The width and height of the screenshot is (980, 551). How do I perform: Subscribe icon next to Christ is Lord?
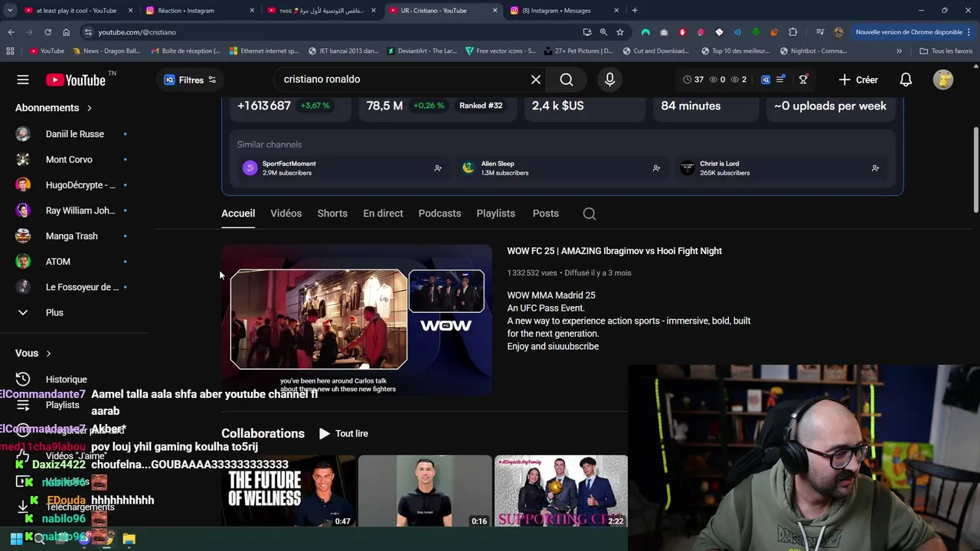874,168
